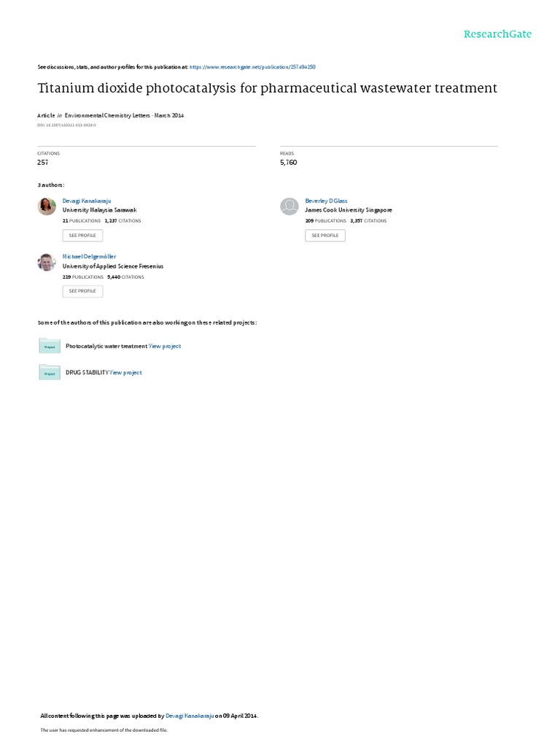Click See Profile button under Beverley D Glass
The height and width of the screenshot is (747, 560).
325,236
